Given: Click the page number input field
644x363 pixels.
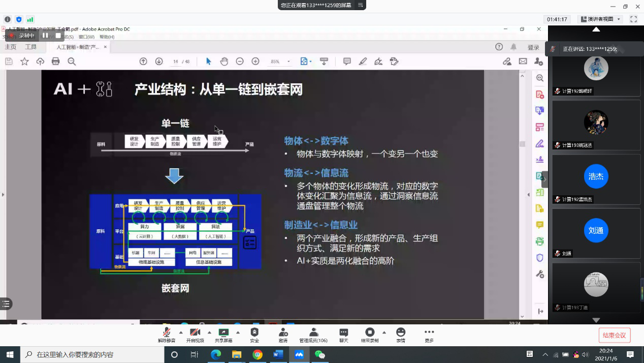Looking at the screenshot, I should pos(176,62).
